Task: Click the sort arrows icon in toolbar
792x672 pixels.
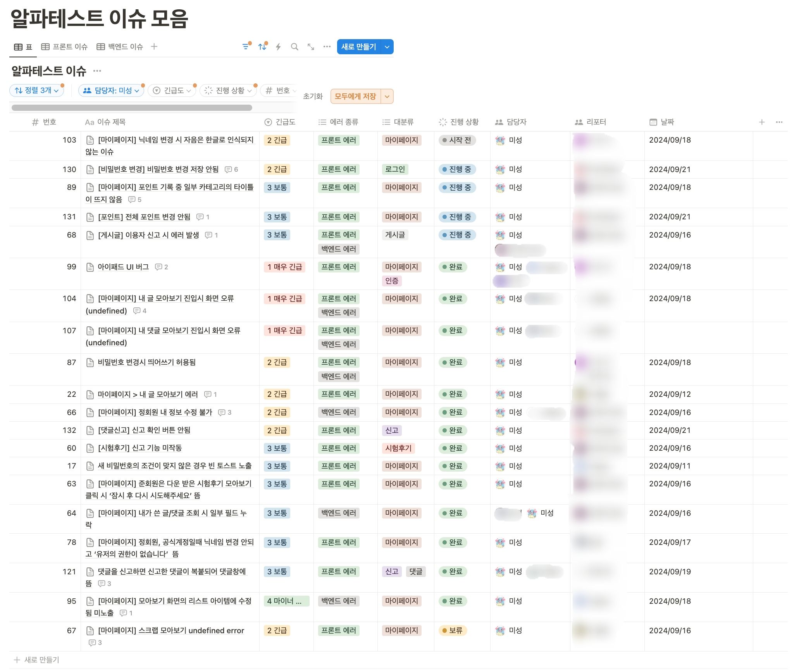Action: (x=262, y=47)
